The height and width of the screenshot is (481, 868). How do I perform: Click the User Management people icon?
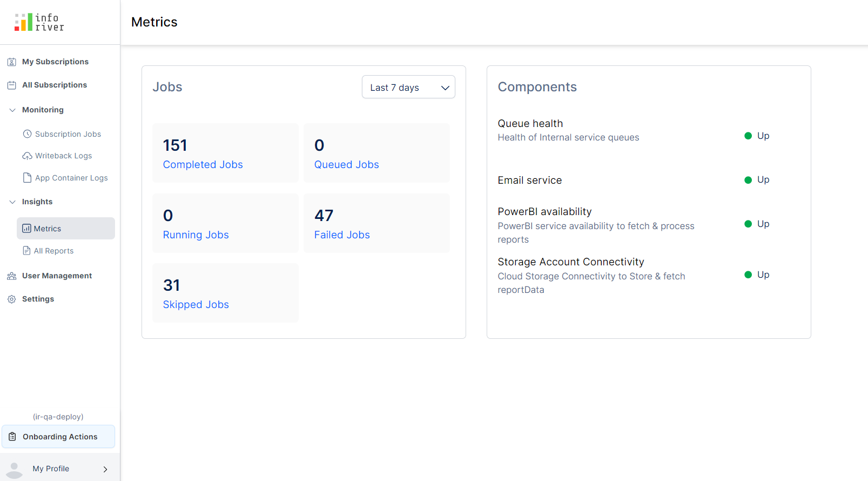[x=11, y=276]
